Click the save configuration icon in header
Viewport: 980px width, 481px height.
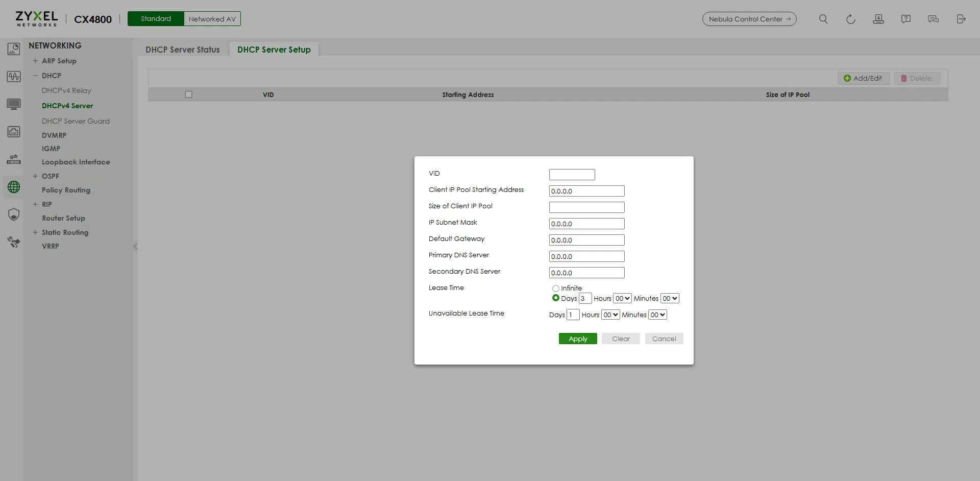click(878, 19)
